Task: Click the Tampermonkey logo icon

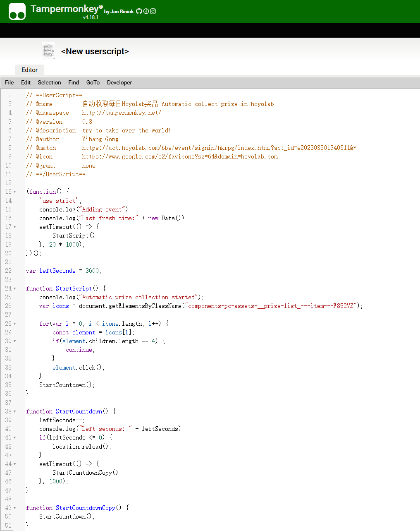Action: (x=17, y=11)
